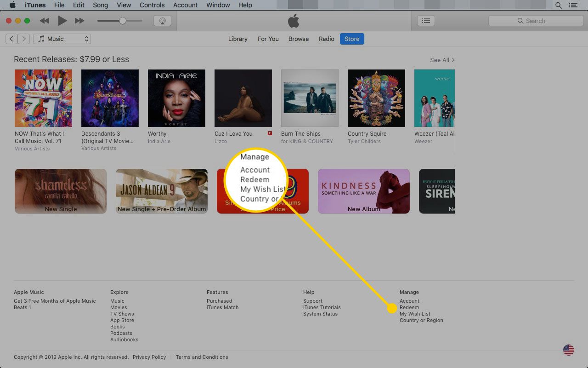Screen dimensions: 588x368
Task: Open Movies under Explore
Action: [119, 307]
